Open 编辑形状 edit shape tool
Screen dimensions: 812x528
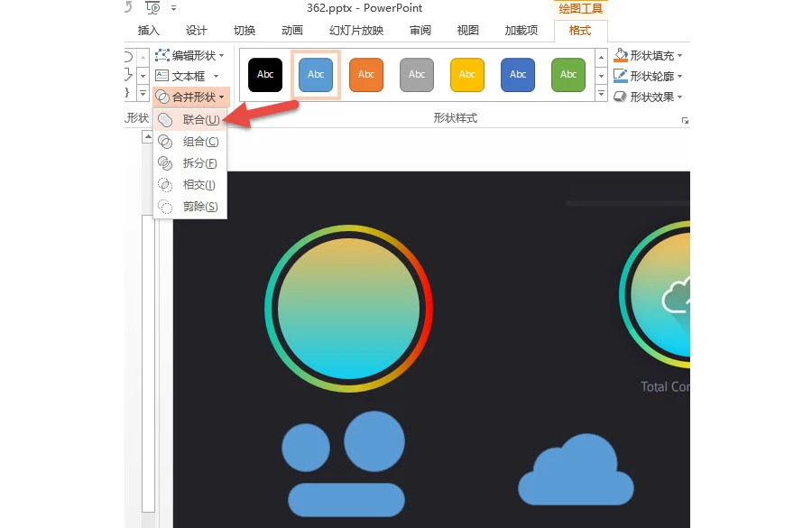click(x=189, y=55)
